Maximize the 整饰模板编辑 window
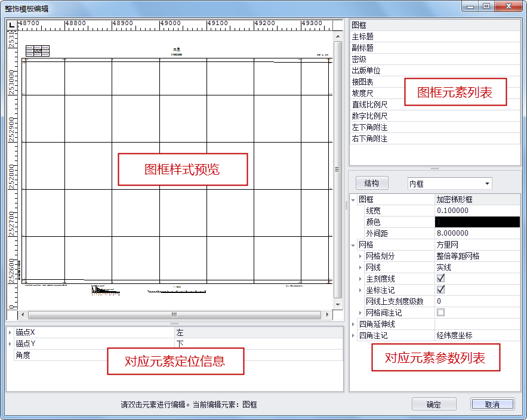 click(486, 7)
